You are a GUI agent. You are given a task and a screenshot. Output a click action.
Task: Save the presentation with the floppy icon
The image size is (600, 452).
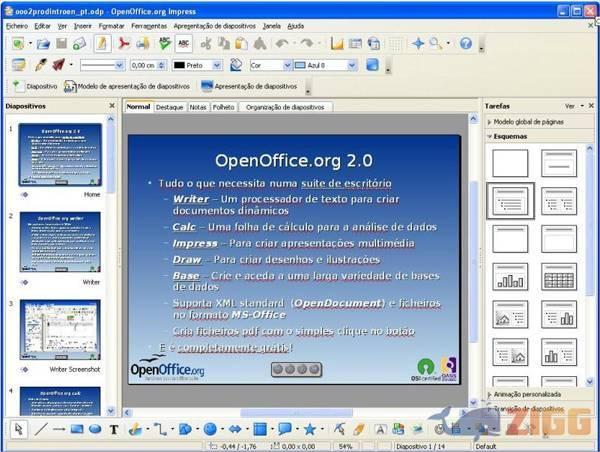[61, 44]
